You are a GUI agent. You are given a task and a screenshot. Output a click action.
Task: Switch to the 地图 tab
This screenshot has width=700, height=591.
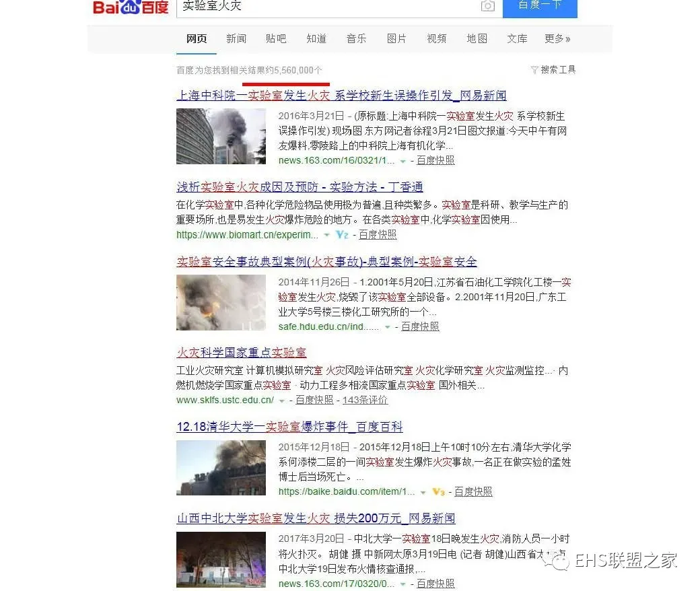tap(477, 39)
